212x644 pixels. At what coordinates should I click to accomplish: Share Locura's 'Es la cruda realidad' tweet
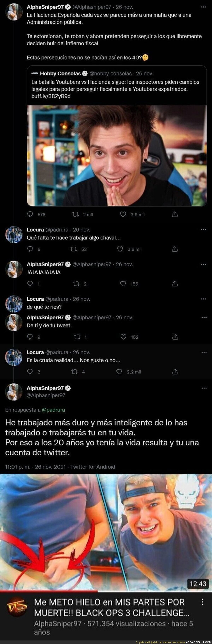pos(175,372)
